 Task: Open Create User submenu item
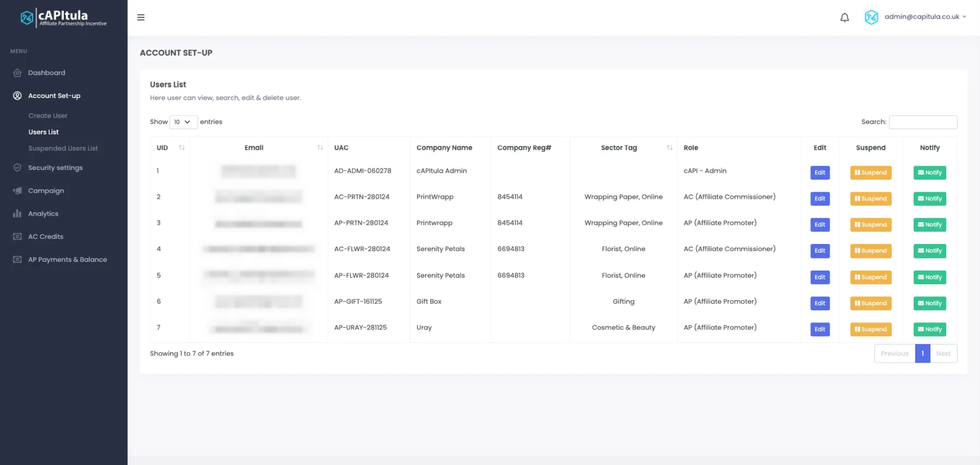pos(48,115)
